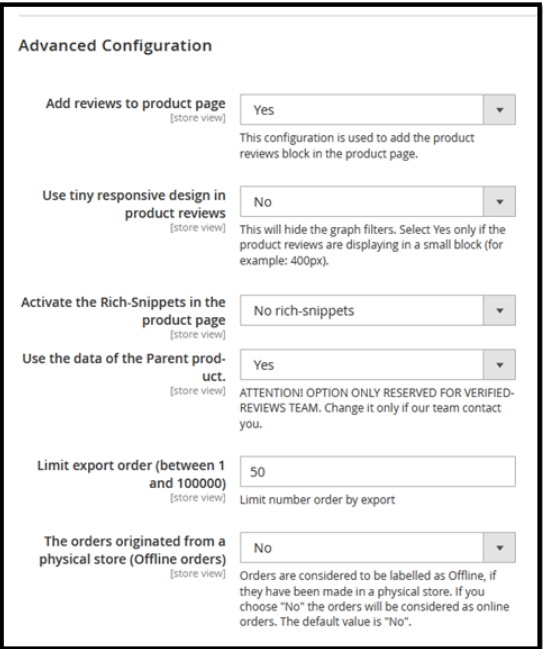Viewport: 543px width, 649px height.
Task: Click the ATTENTION verified-reviews team warning note
Action: 377,409
